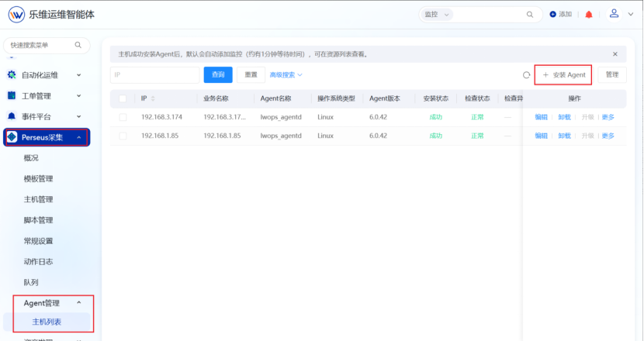Image resolution: width=644 pixels, height=341 pixels.
Task: Click 正常 status for 192.168.1.85
Action: pos(477,136)
